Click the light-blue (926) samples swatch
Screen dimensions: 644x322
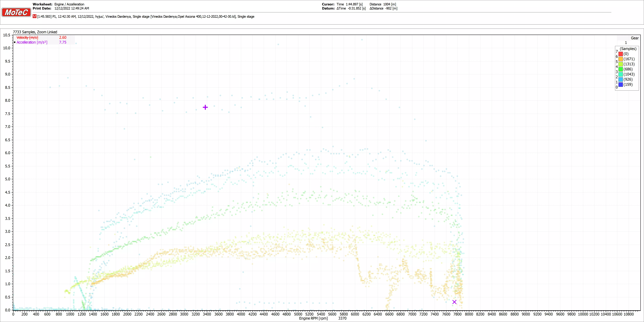tap(621, 80)
